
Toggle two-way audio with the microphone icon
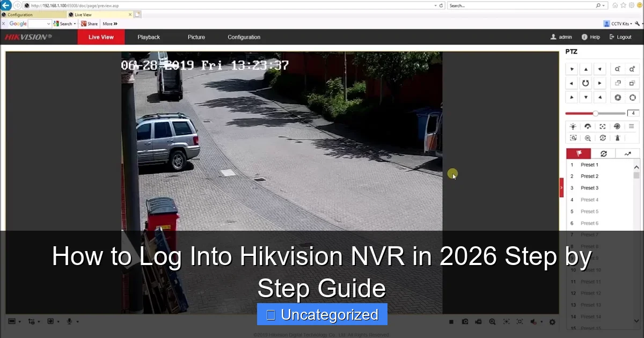coord(69,321)
